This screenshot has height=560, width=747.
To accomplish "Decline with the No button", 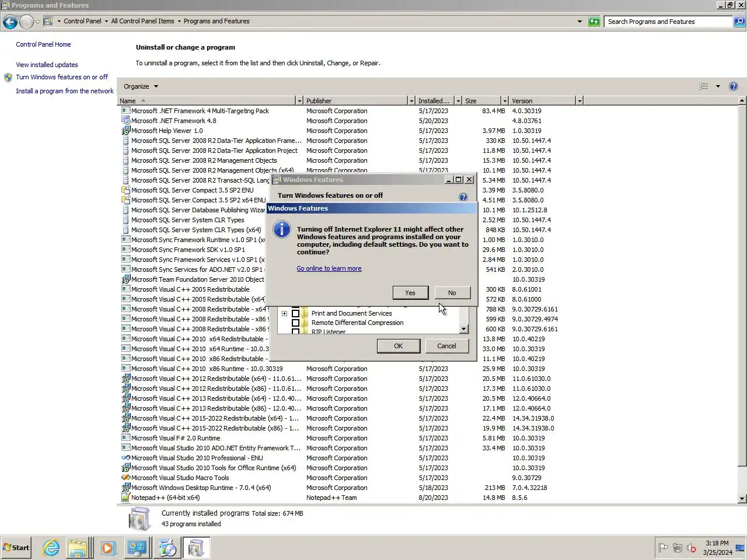I will [x=452, y=293].
